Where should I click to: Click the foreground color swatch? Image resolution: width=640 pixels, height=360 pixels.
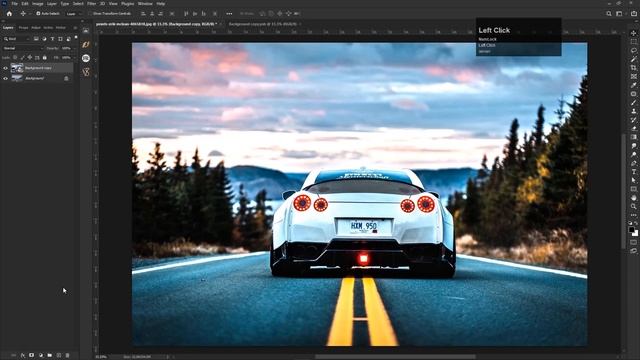[x=632, y=231]
